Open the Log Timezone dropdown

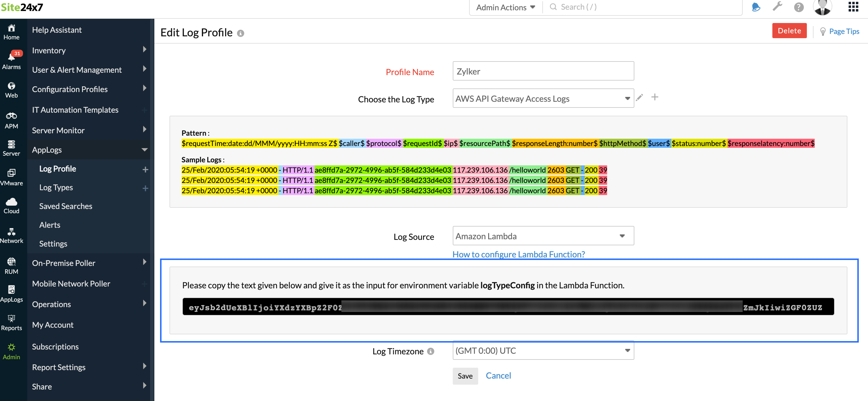point(543,350)
